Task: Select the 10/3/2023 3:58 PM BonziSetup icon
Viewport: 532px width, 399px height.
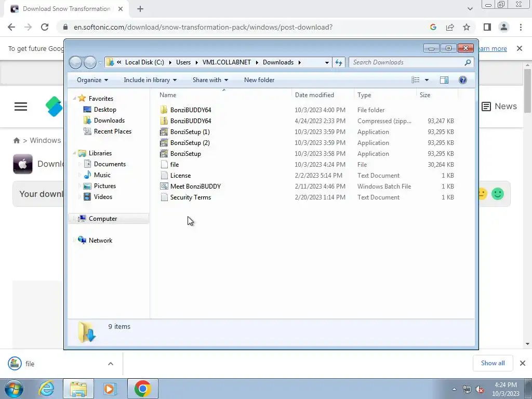Action: 164,153
